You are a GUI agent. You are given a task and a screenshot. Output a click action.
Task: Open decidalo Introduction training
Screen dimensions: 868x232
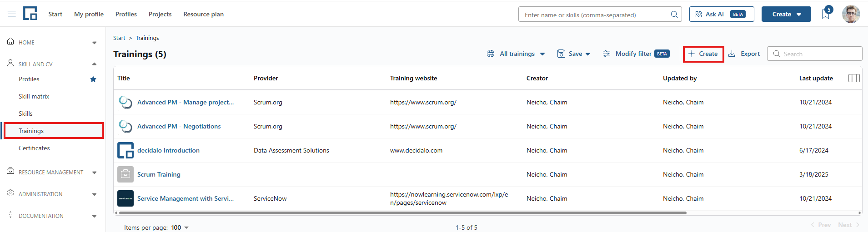click(x=168, y=150)
